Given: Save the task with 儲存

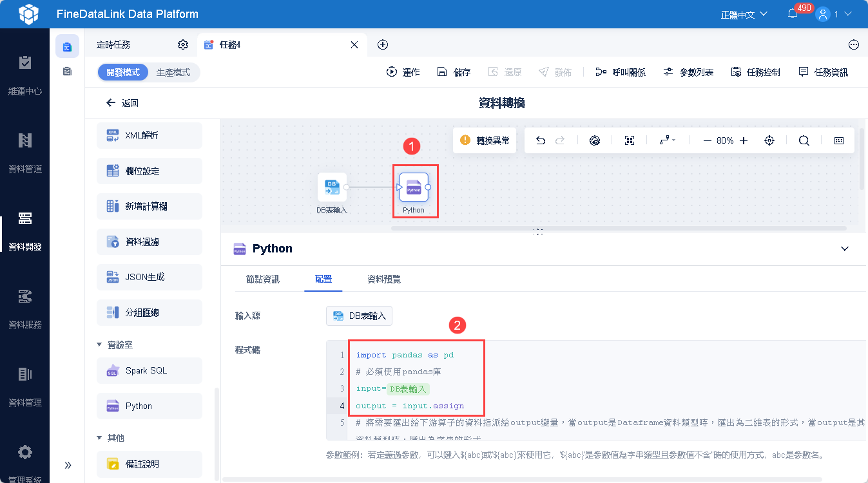Looking at the screenshot, I should coord(454,72).
